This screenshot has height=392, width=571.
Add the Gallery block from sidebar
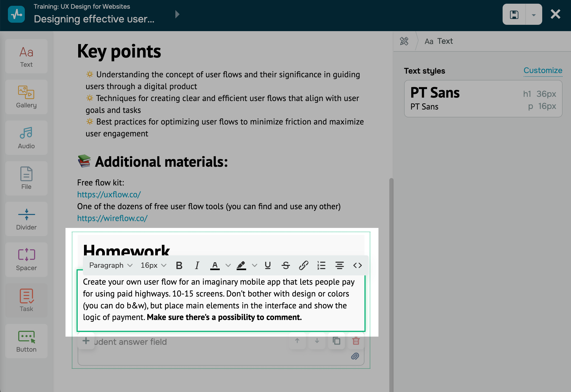[26, 97]
